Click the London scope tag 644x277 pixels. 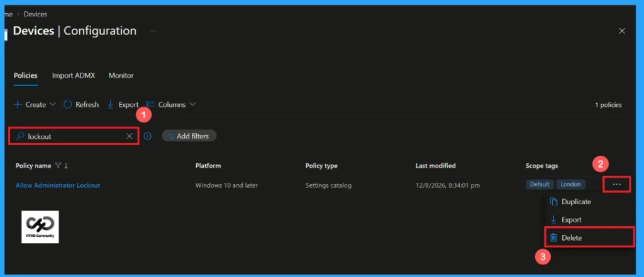pyautogui.click(x=570, y=184)
